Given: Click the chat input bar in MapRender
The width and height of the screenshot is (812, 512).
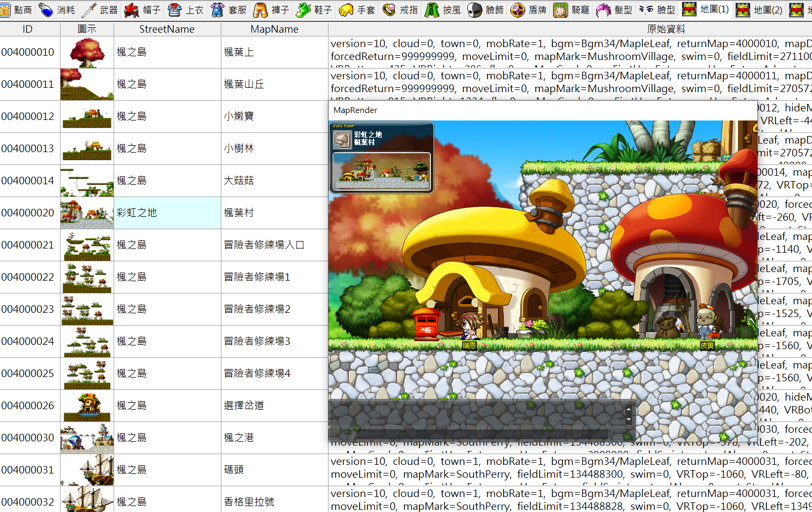Looking at the screenshot, I should (x=482, y=433).
